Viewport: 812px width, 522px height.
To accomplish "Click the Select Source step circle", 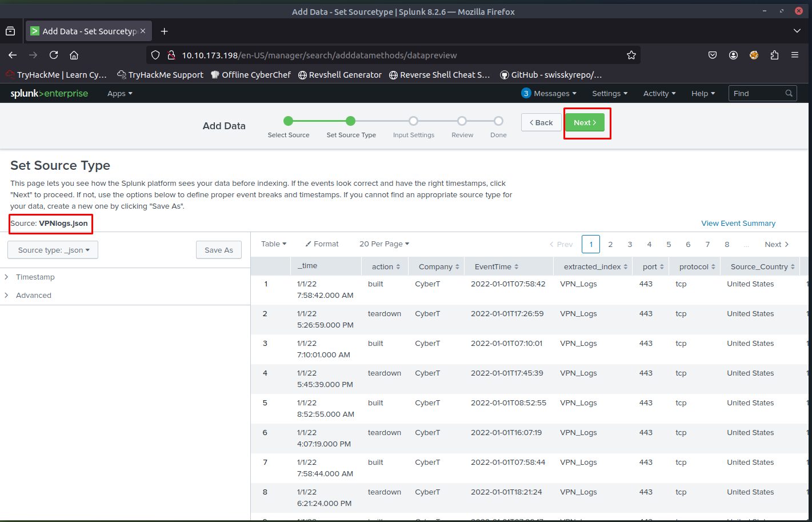I will click(x=289, y=121).
